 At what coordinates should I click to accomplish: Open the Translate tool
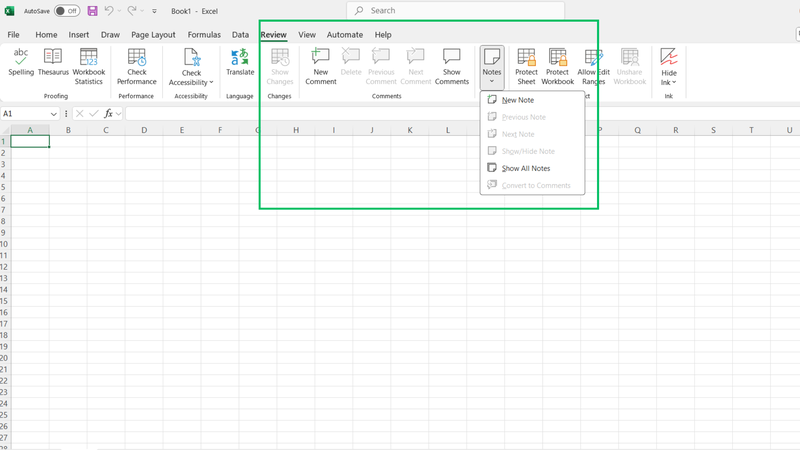240,62
